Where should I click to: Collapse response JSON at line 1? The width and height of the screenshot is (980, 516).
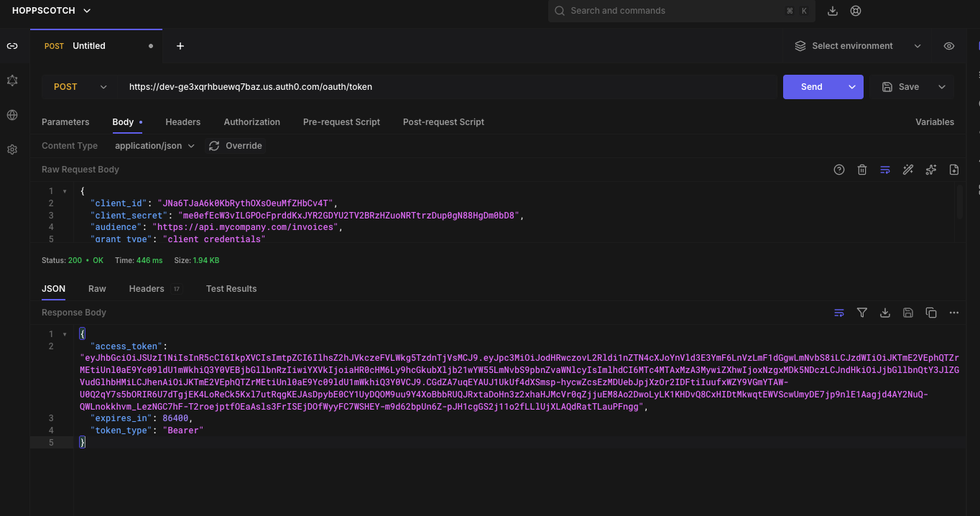click(65, 334)
